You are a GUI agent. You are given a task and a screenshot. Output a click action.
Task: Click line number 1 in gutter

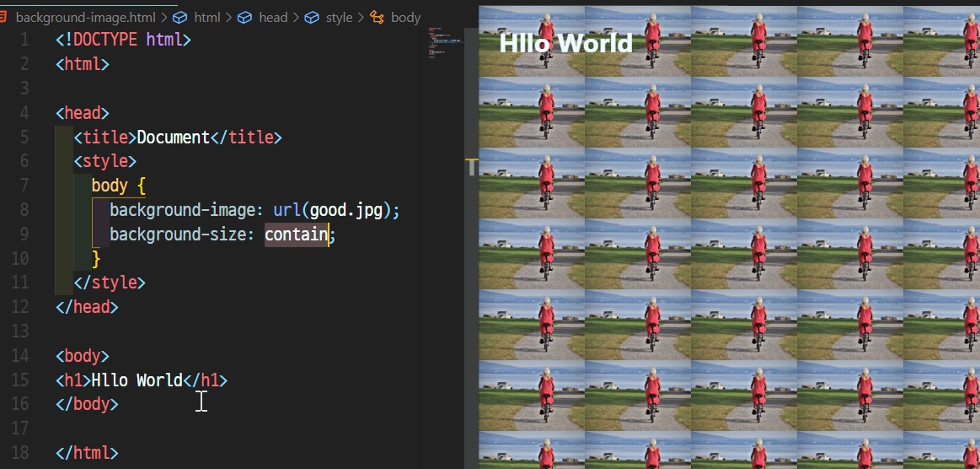tap(24, 40)
